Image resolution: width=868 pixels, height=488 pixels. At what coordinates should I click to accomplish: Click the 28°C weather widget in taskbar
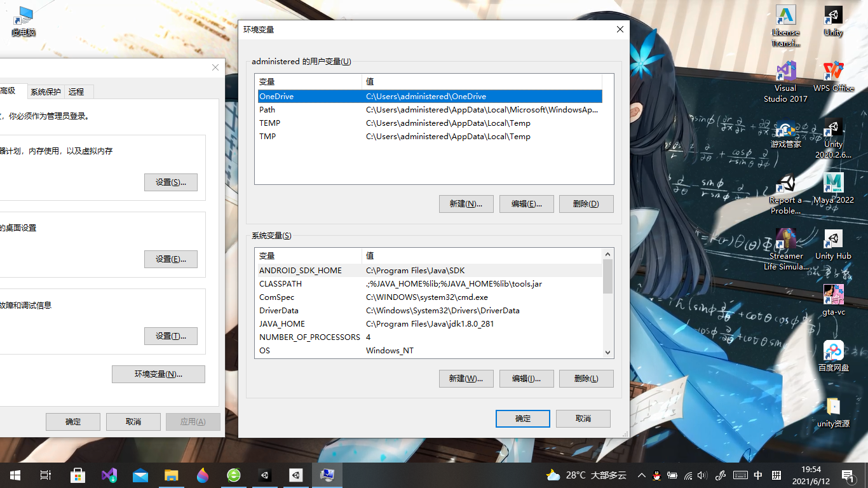pyautogui.click(x=586, y=475)
